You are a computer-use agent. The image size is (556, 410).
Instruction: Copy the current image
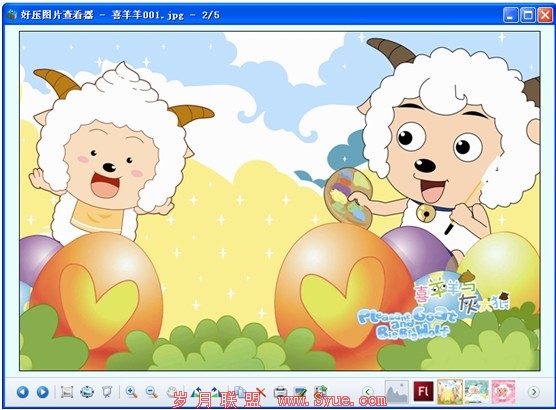pyautogui.click(x=240, y=392)
